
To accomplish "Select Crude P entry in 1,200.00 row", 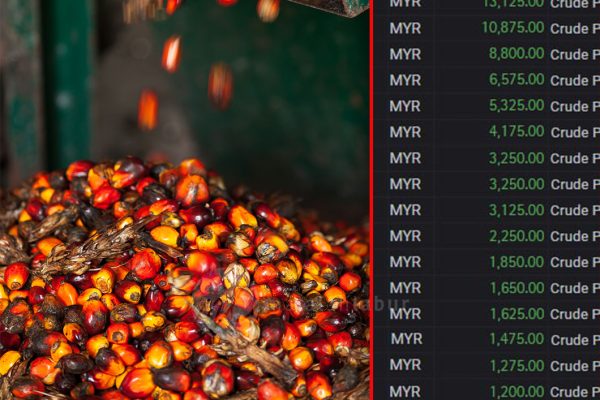I will 575,391.
